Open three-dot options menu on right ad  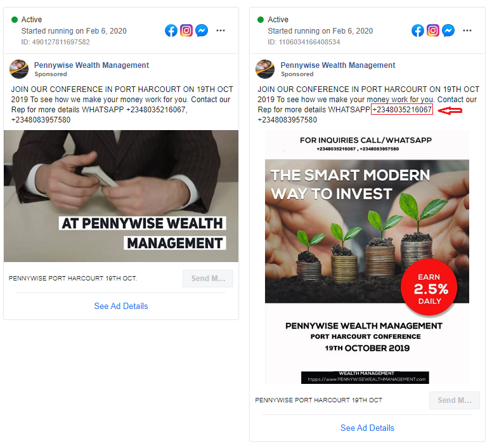click(x=467, y=30)
